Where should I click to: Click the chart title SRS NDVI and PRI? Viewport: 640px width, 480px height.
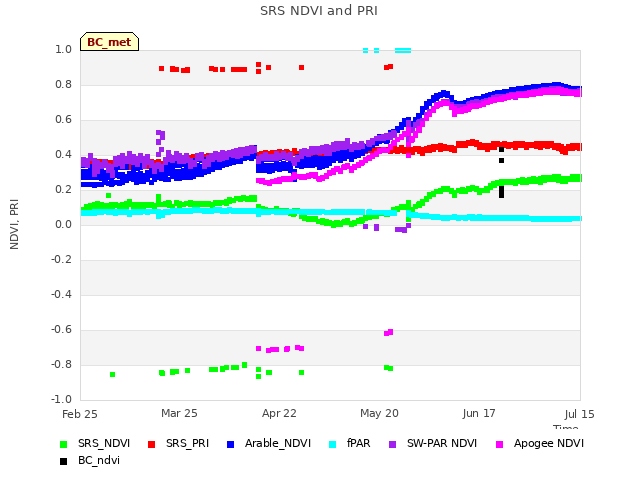319,11
